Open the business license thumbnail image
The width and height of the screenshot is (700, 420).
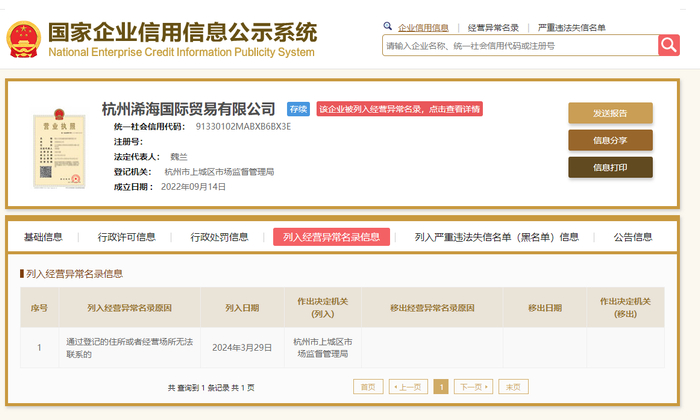click(x=59, y=149)
